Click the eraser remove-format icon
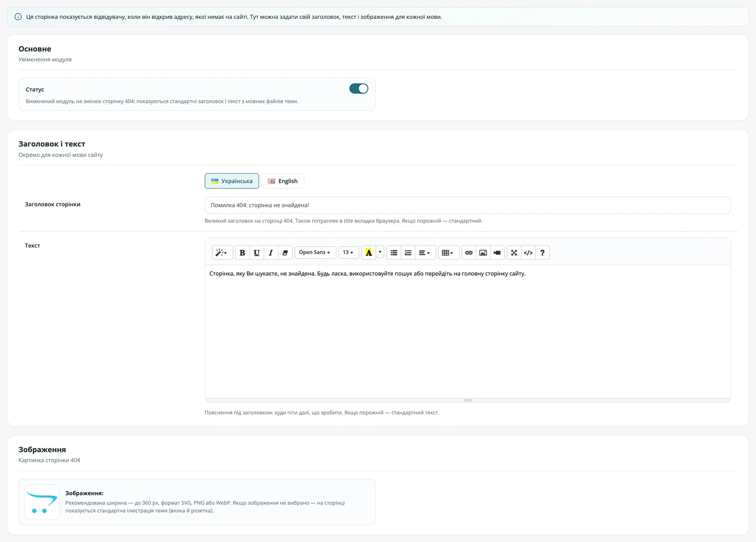Viewport: 756px width, 542px height. [285, 253]
